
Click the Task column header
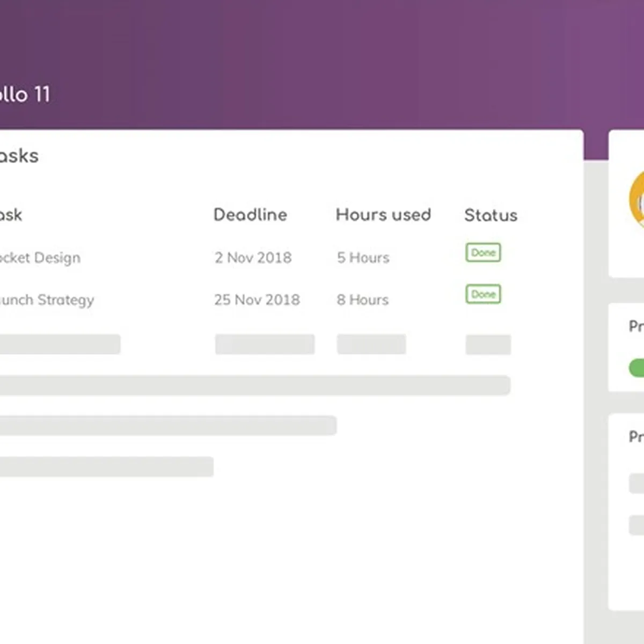click(11, 215)
